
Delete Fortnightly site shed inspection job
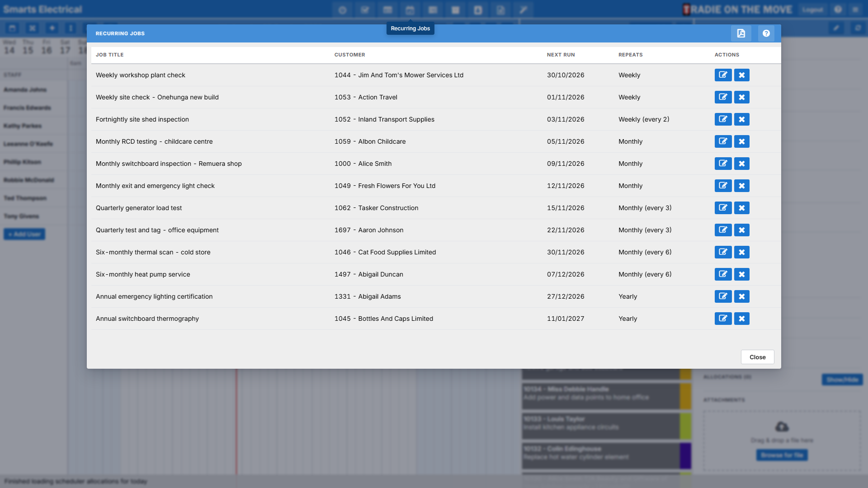point(742,119)
